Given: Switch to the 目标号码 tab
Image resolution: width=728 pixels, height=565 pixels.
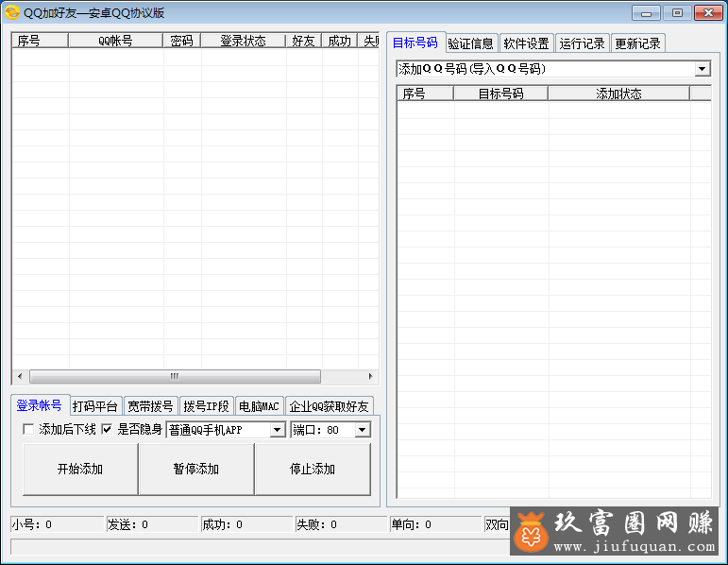Looking at the screenshot, I should tap(415, 43).
